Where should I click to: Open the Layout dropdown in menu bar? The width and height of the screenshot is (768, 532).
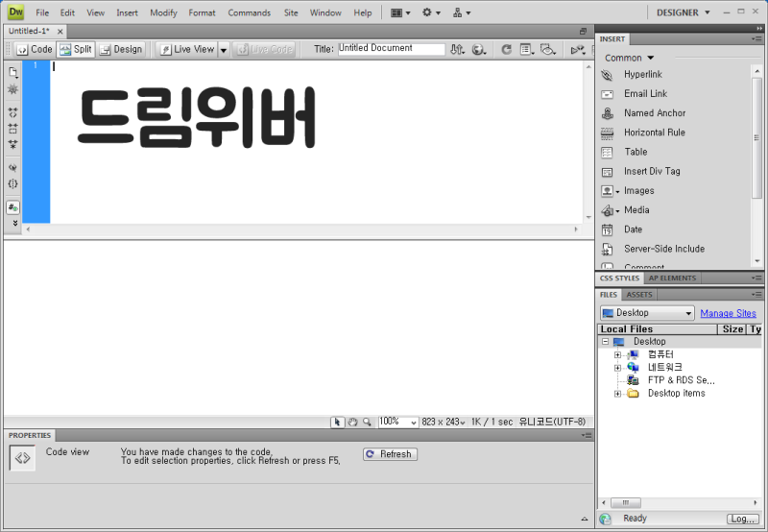pos(400,12)
